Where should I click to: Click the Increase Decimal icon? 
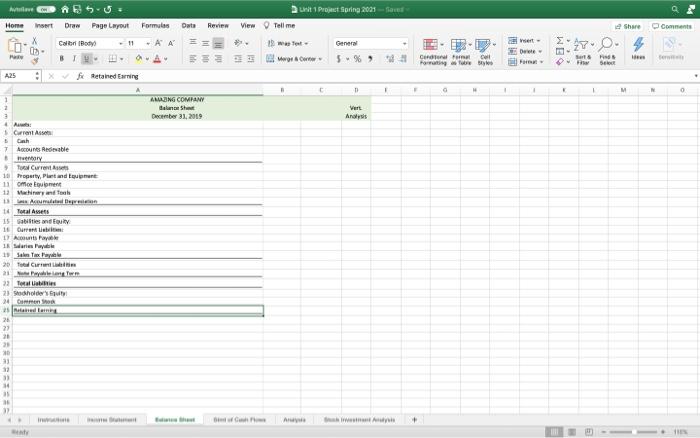coord(390,59)
